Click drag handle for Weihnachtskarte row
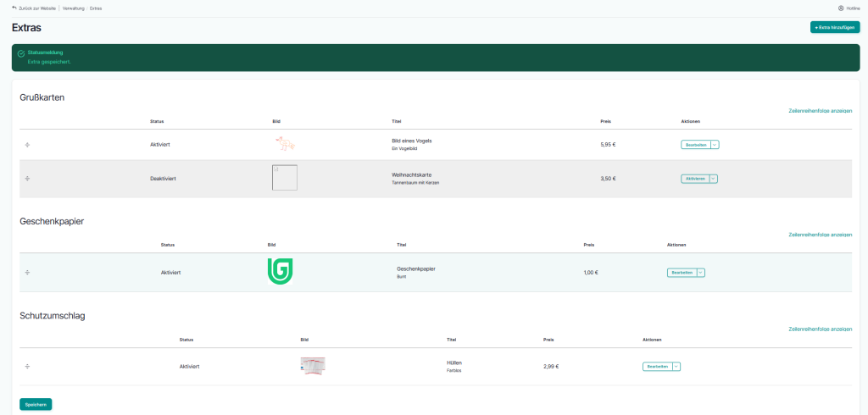Image resolution: width=868 pixels, height=415 pixels. 27,179
